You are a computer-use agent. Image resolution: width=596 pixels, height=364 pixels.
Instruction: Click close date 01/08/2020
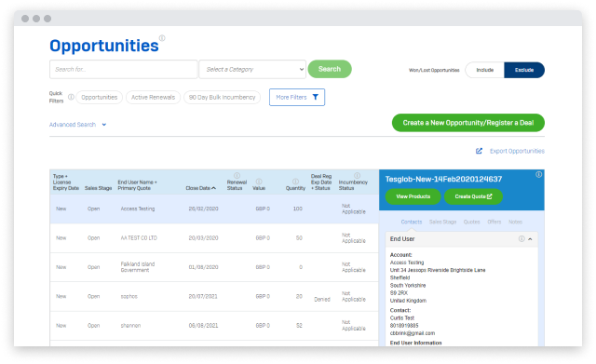[x=203, y=267]
